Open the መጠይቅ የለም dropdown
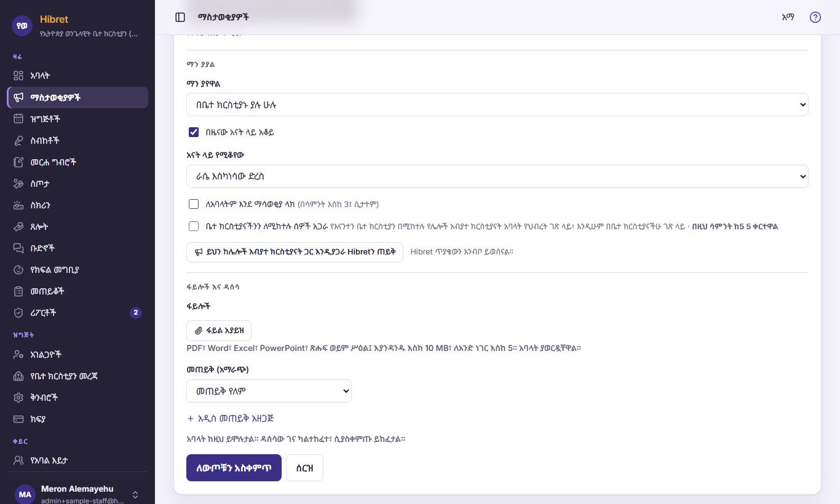 tap(269, 391)
